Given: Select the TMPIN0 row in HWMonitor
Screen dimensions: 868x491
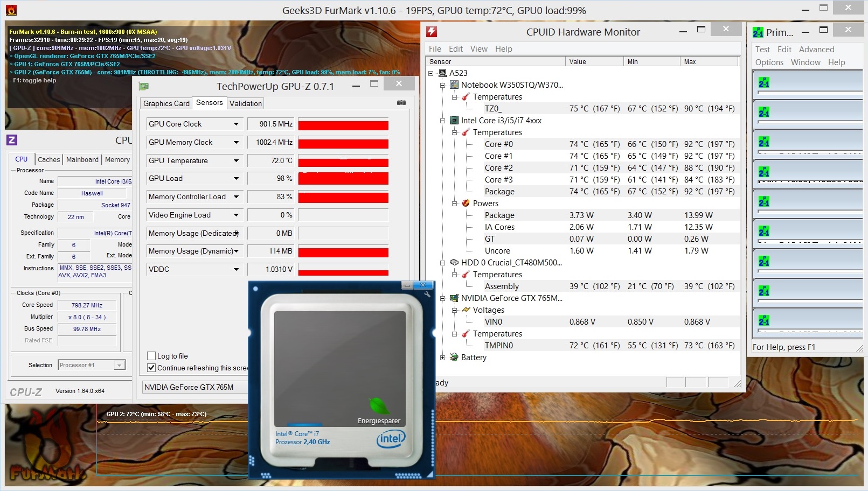Looking at the screenshot, I should pyautogui.click(x=584, y=345).
